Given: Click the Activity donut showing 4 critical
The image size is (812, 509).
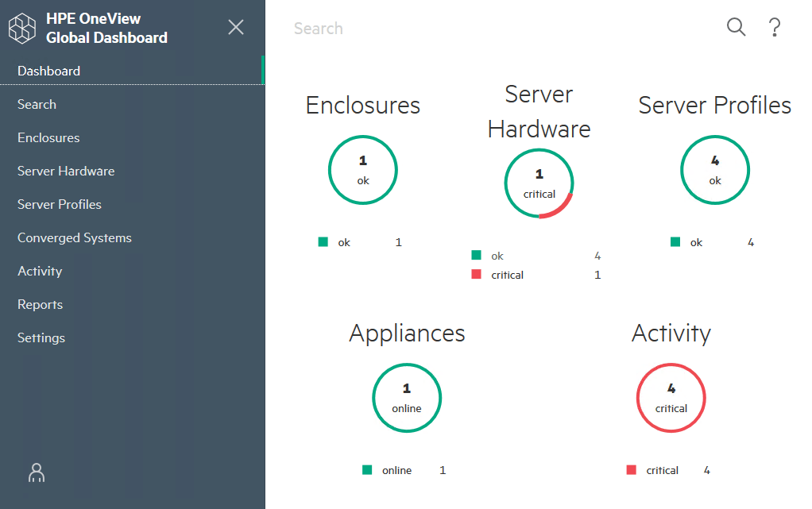Looking at the screenshot, I should (x=671, y=398).
